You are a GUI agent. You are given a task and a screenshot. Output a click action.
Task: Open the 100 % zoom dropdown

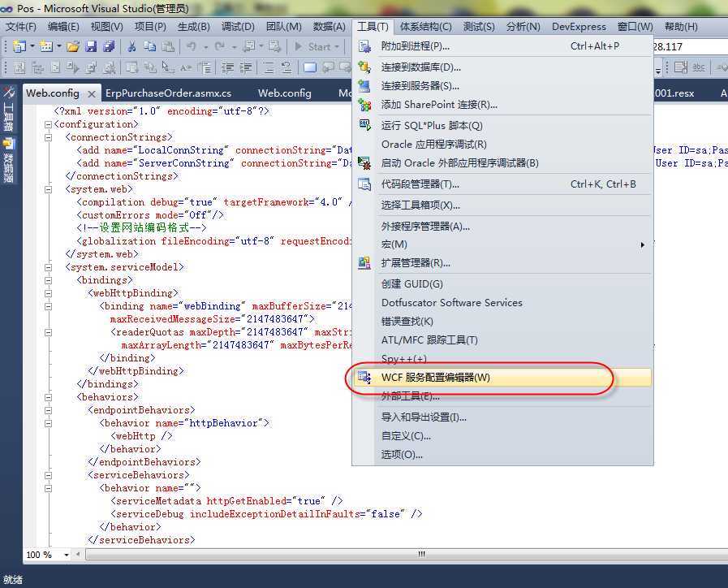click(67, 555)
